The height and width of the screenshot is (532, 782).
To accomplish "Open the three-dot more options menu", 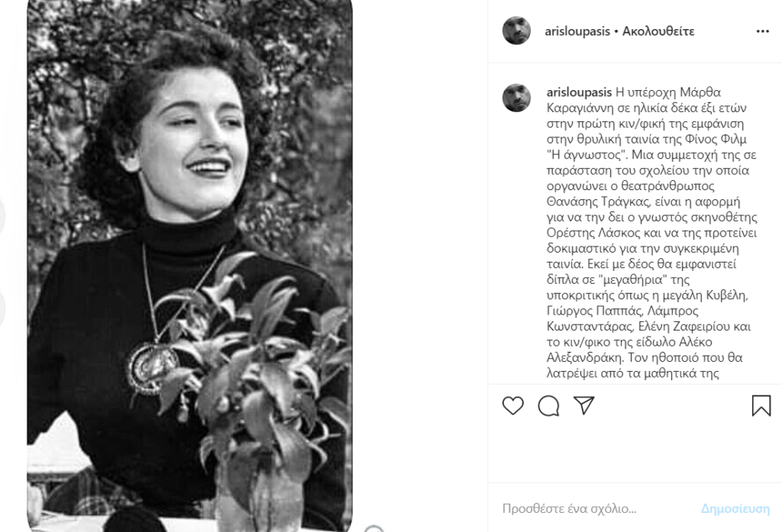I will coord(763,31).
